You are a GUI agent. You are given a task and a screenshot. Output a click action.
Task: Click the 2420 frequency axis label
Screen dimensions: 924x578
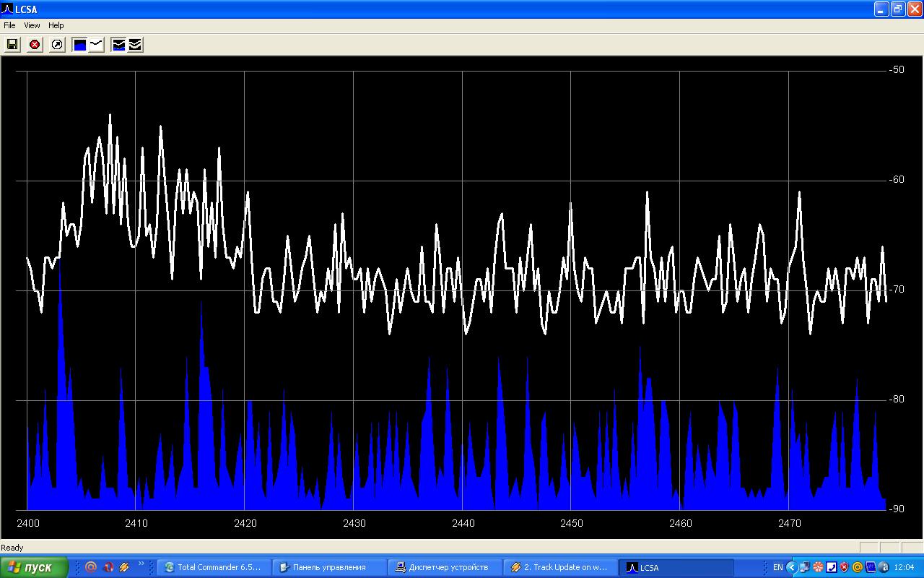(x=245, y=523)
